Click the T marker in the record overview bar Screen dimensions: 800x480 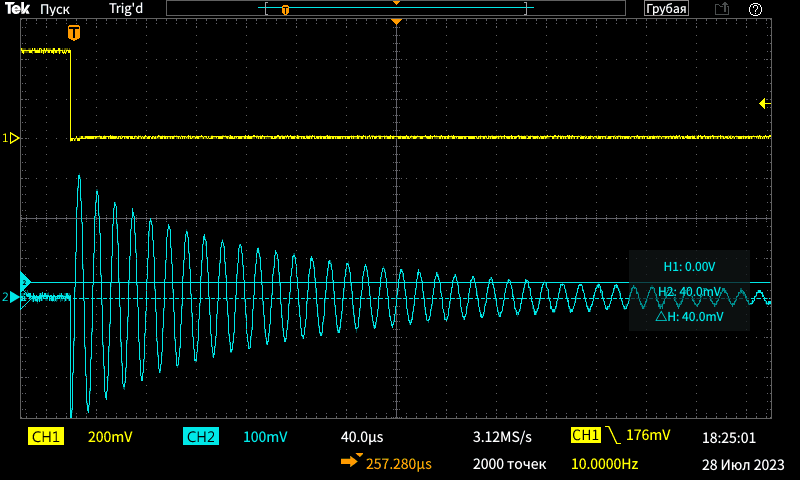click(285, 9)
